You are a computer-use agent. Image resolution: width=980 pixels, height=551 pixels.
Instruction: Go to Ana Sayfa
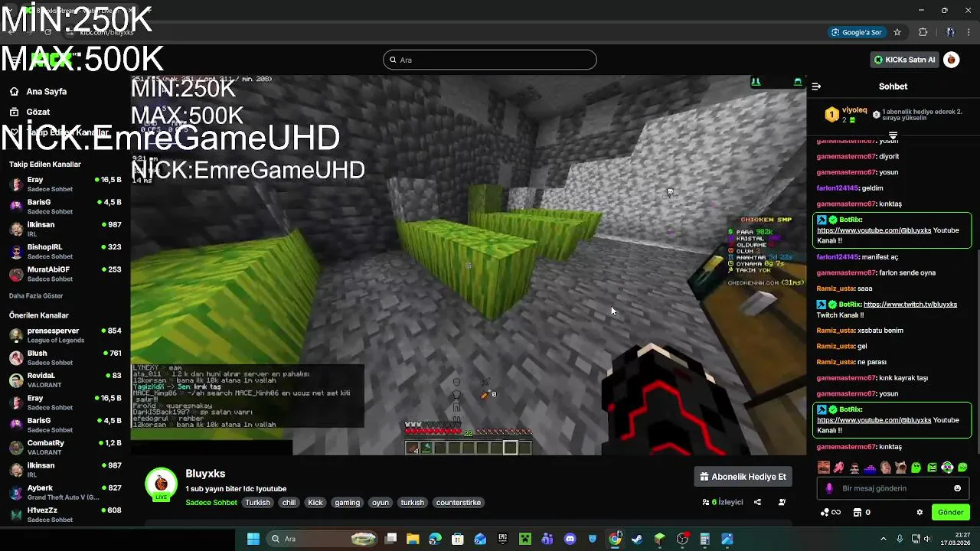click(x=47, y=91)
